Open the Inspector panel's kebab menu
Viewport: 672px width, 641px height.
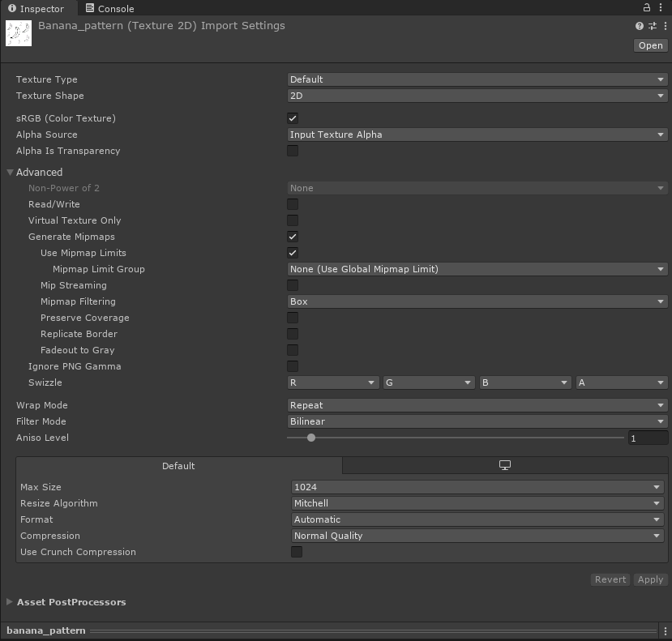(x=662, y=7)
